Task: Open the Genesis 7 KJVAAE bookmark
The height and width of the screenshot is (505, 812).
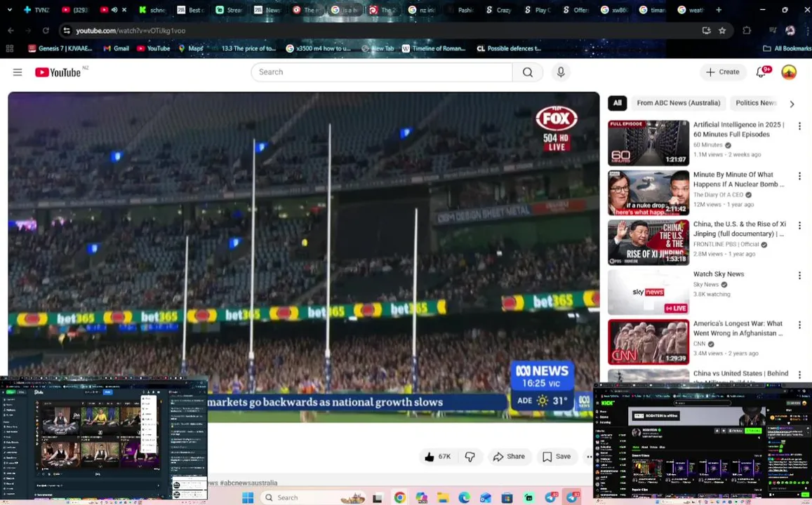Action: tap(60, 48)
